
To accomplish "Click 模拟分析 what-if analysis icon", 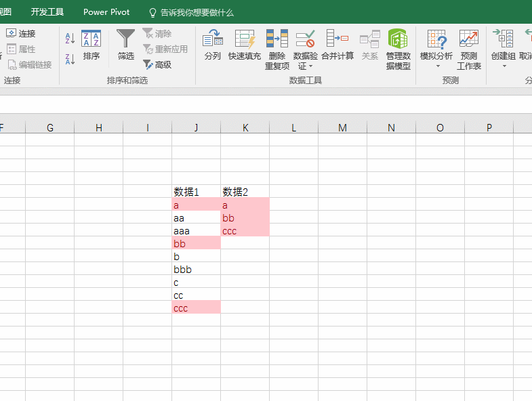I will pos(436,39).
